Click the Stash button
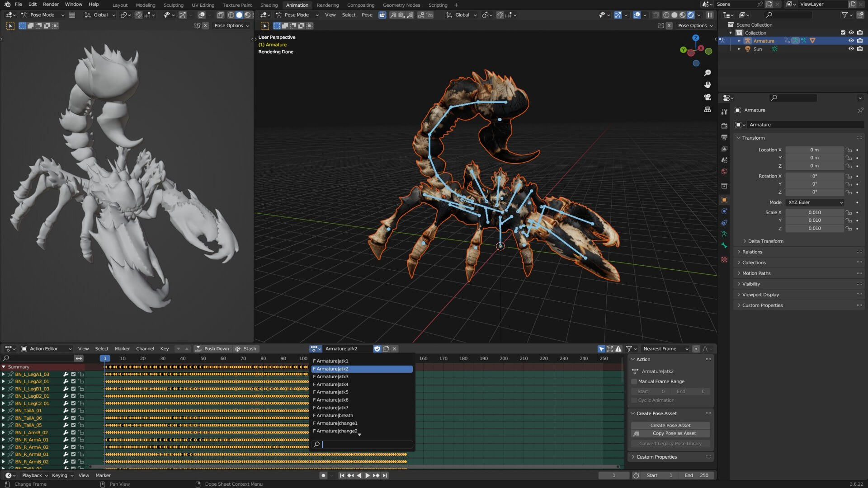 pyautogui.click(x=245, y=349)
